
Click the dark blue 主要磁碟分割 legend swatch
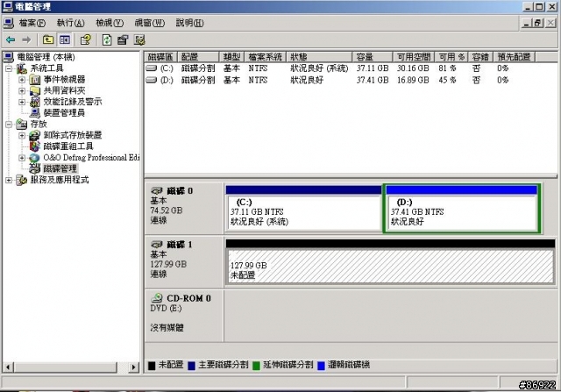point(192,366)
